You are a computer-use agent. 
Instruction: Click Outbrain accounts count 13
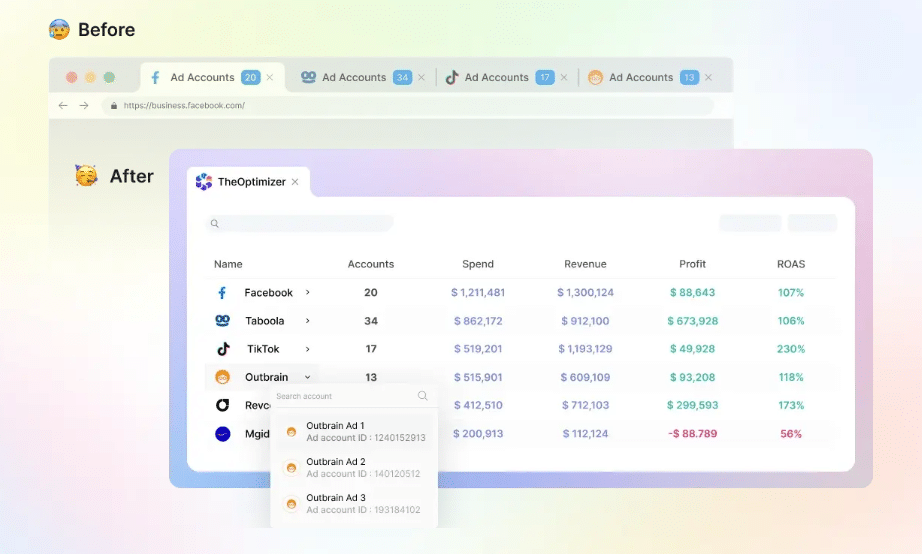click(371, 377)
